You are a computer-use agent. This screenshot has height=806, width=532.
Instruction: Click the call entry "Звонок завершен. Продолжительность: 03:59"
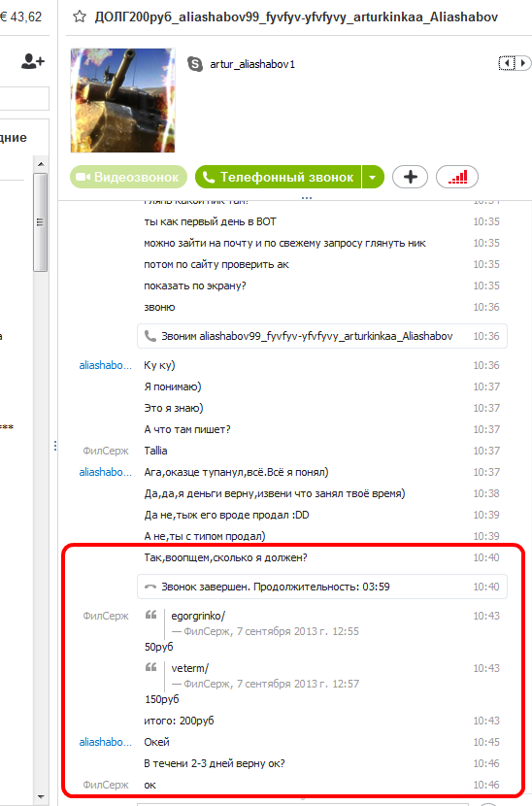[x=322, y=587]
